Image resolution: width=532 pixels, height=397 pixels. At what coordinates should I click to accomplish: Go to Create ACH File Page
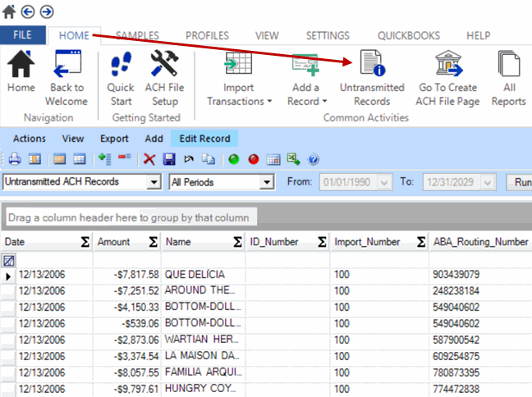click(447, 79)
